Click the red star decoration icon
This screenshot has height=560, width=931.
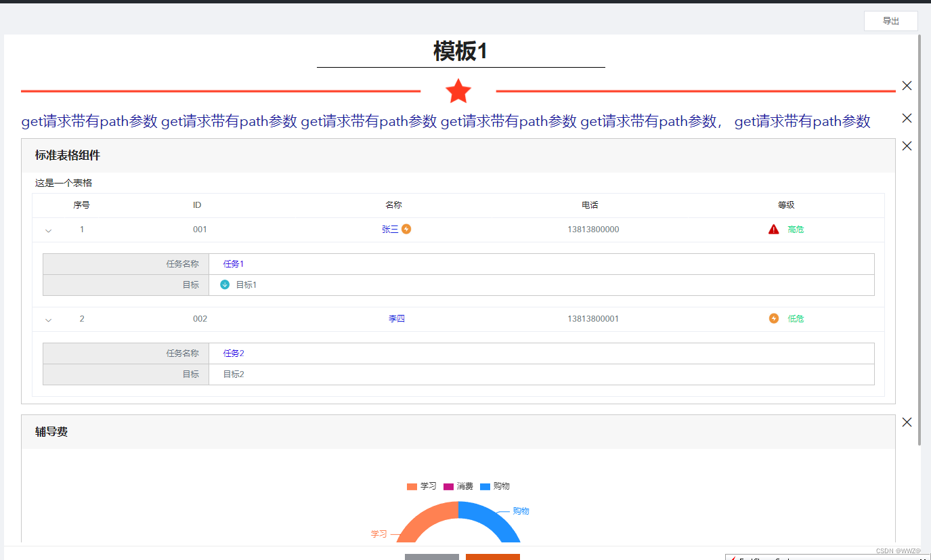pyautogui.click(x=458, y=90)
